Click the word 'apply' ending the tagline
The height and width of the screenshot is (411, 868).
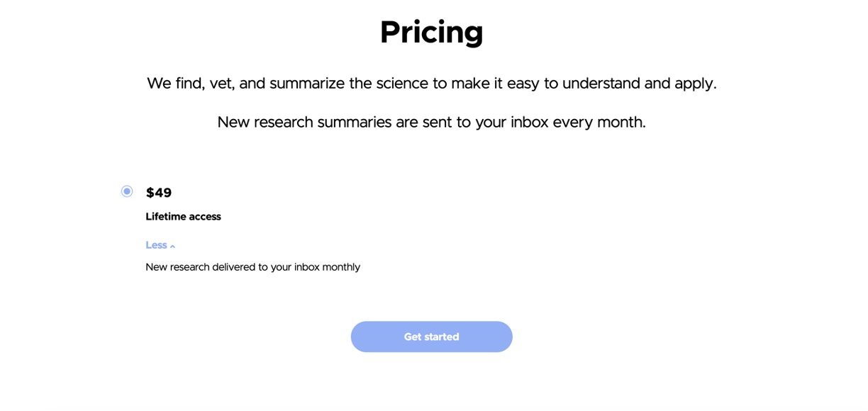[x=696, y=84]
